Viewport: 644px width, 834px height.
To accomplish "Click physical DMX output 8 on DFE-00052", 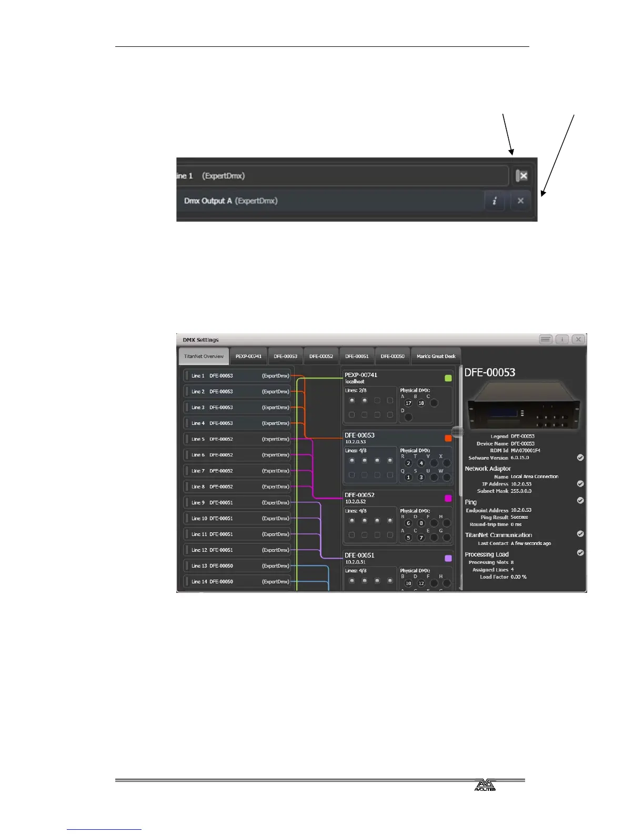I will coord(421,523).
